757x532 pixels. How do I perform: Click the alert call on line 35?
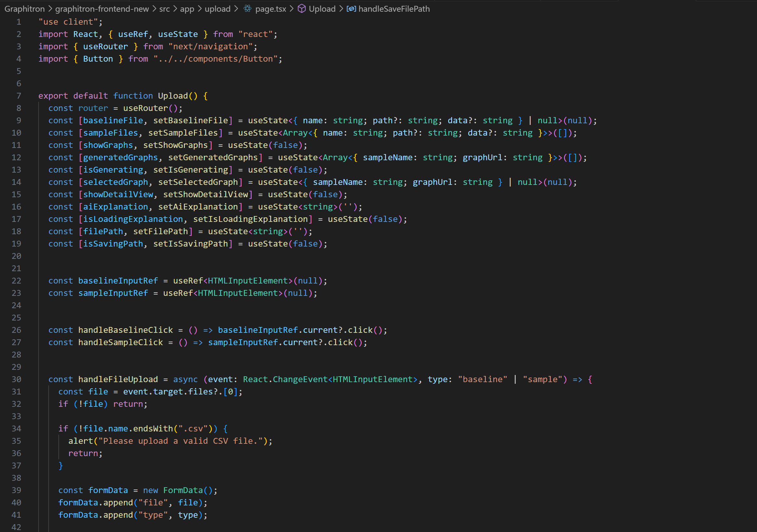tap(80, 441)
